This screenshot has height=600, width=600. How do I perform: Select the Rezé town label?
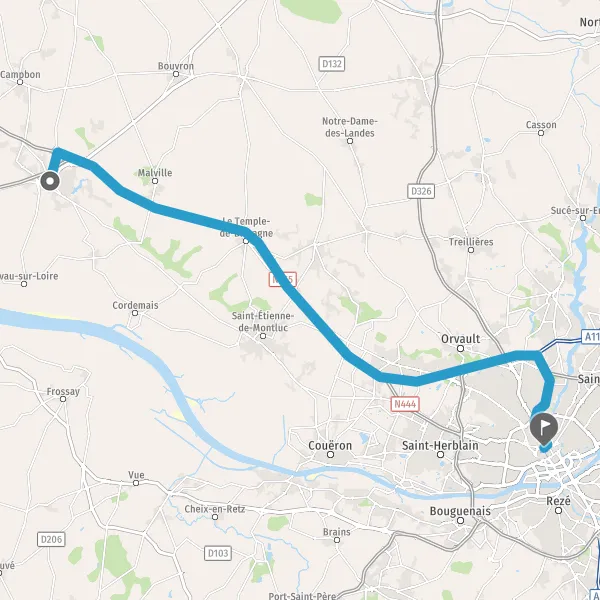coord(559,501)
